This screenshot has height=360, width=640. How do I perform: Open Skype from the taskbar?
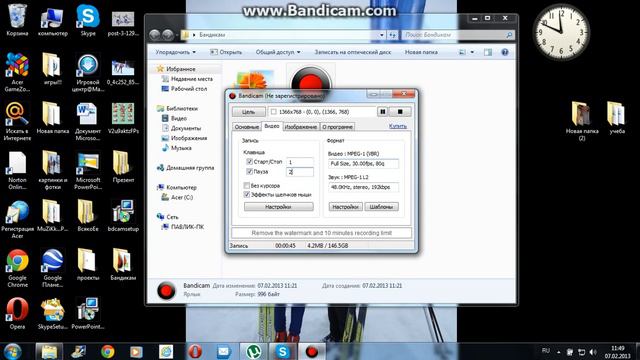282,351
